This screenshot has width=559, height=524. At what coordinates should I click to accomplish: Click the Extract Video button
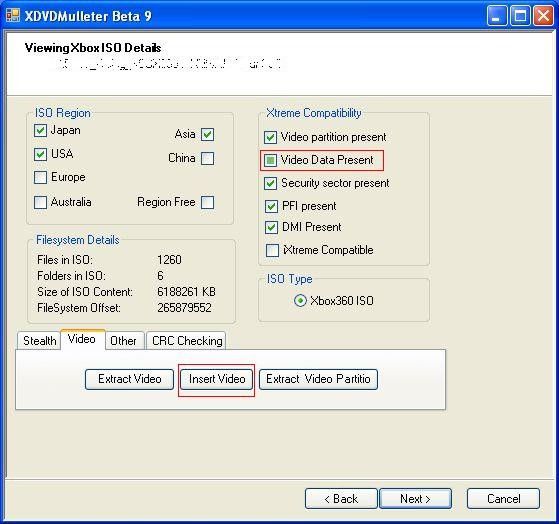129,379
